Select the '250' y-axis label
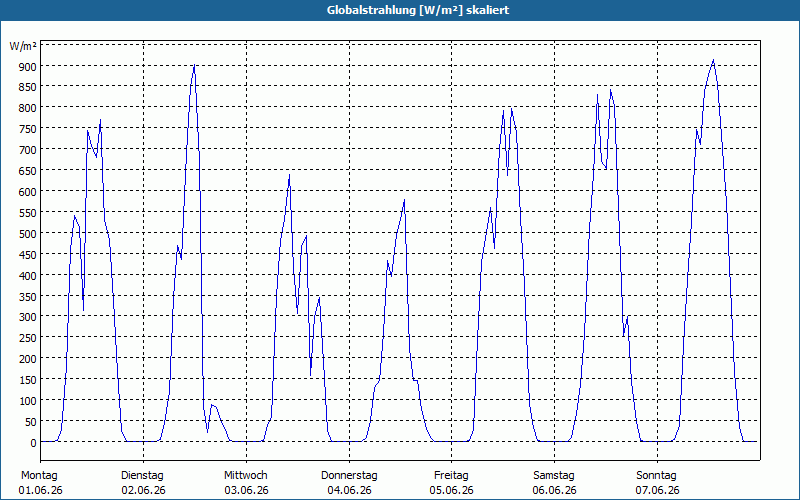The image size is (800, 500). click(x=28, y=338)
